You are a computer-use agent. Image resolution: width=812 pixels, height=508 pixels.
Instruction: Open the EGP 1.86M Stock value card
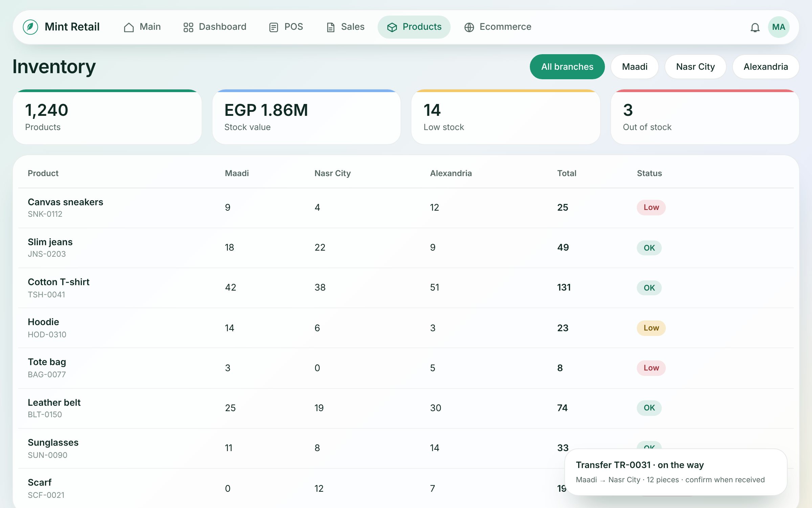click(x=307, y=117)
